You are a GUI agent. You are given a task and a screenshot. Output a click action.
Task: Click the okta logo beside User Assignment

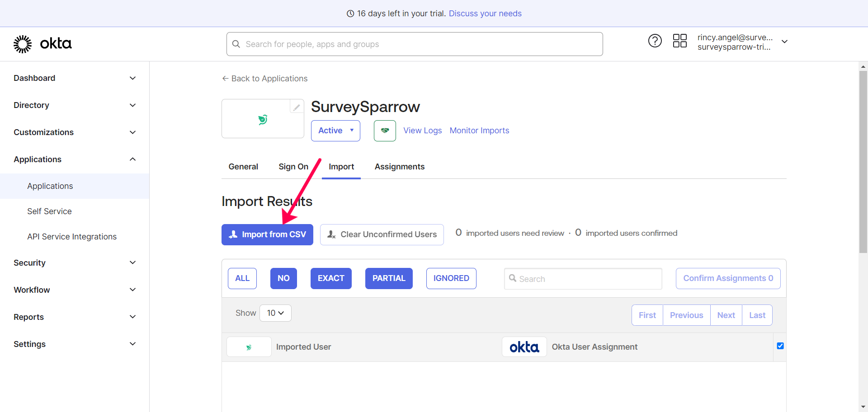pyautogui.click(x=524, y=347)
